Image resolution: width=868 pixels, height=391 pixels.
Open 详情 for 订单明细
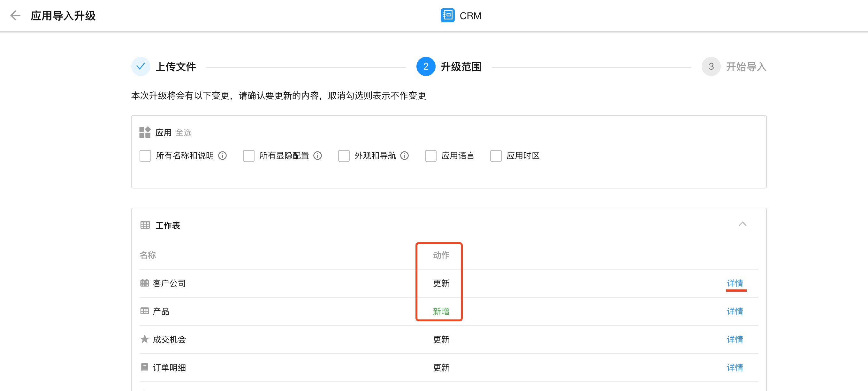point(735,367)
